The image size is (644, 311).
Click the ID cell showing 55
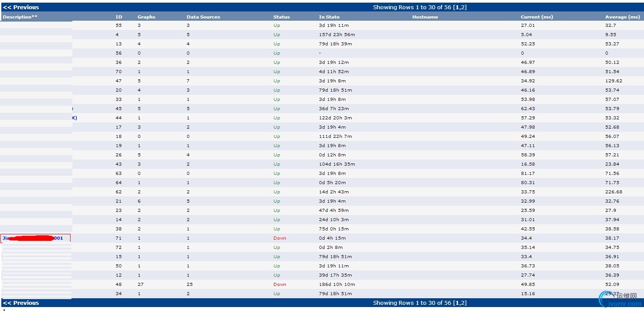(x=119, y=25)
